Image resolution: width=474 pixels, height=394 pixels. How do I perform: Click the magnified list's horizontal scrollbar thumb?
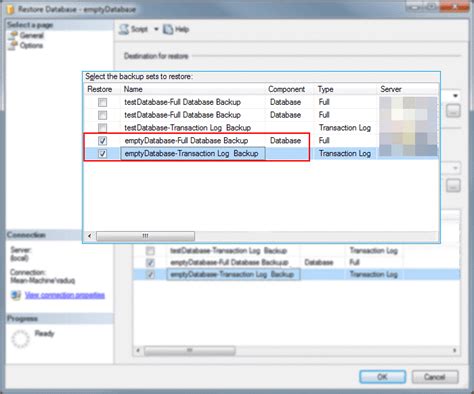pos(145,236)
